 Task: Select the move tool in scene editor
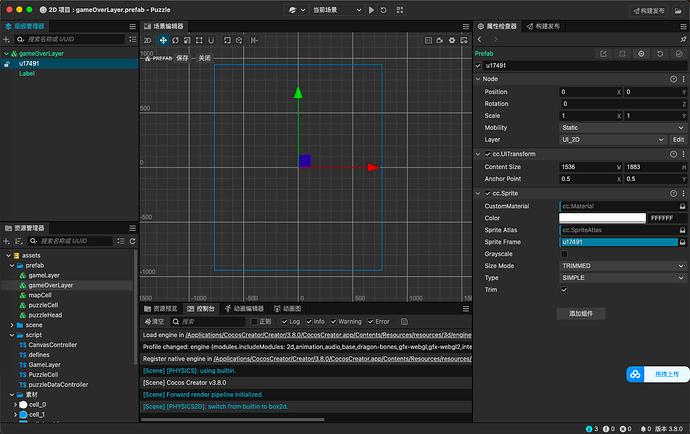(163, 40)
